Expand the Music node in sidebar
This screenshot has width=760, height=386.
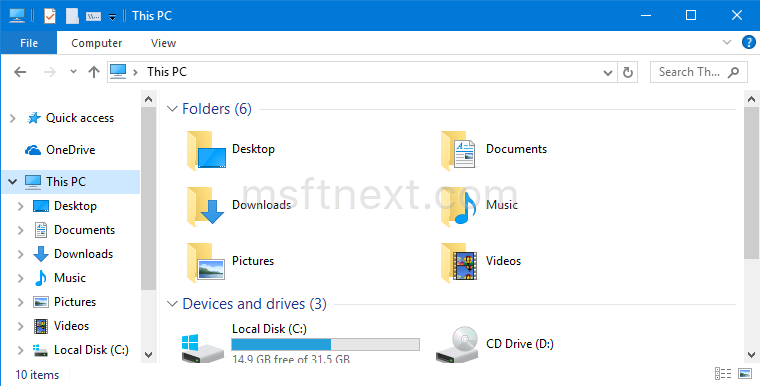pyautogui.click(x=20, y=278)
